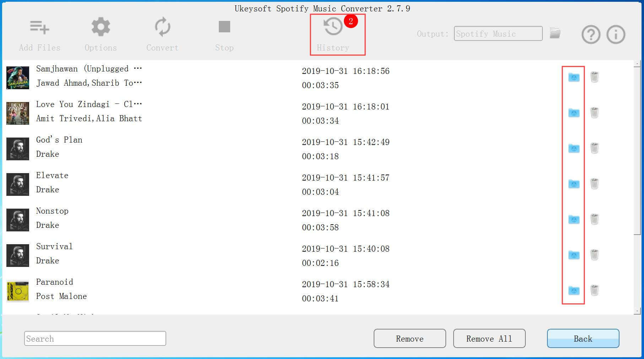Select the Love You Zindagi album thumbnail
This screenshot has width=644, height=359.
(18, 113)
